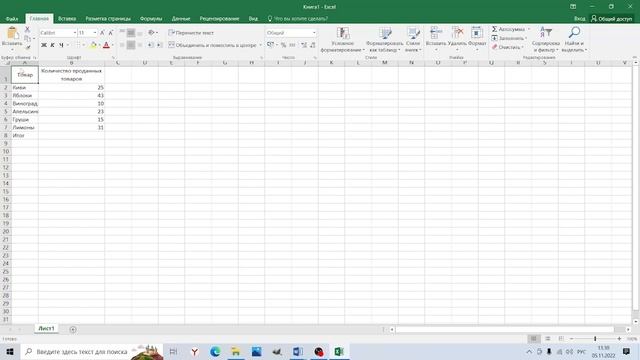640x360 pixels.
Task: Decrease font size with the small A button
Action: 110,33
